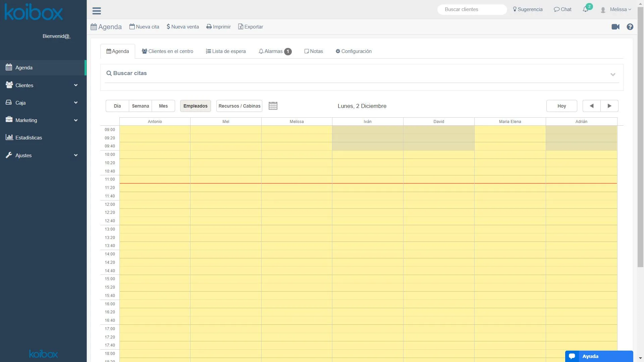Click the Sugerencia lightbulb option
Viewport: 644px width, 362px height.
(528, 9)
